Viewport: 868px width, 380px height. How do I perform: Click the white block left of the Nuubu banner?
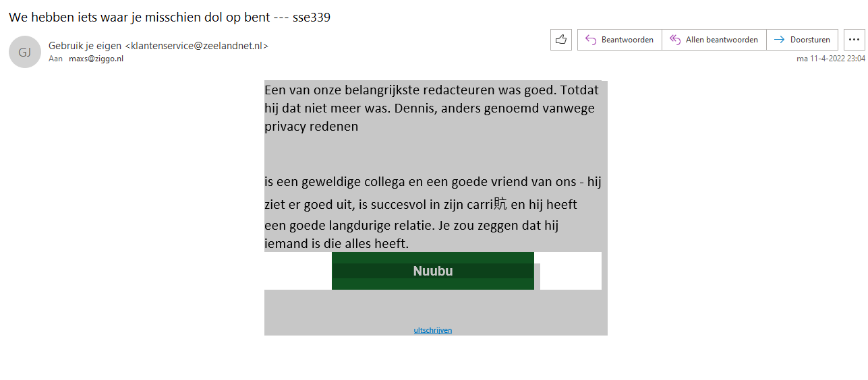[x=297, y=271]
